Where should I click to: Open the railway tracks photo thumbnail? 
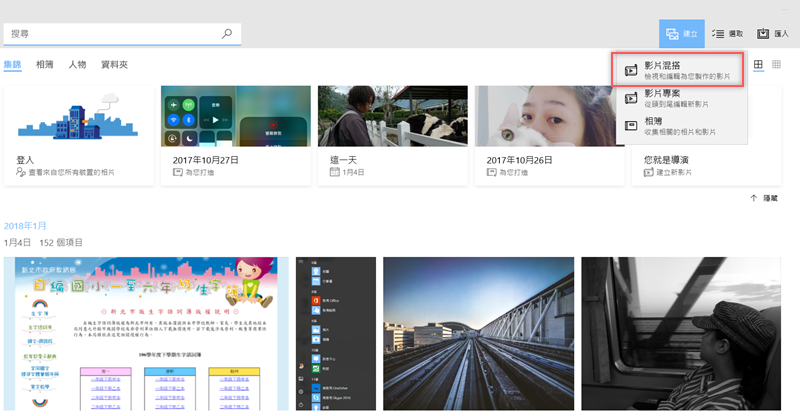pyautogui.click(x=478, y=332)
